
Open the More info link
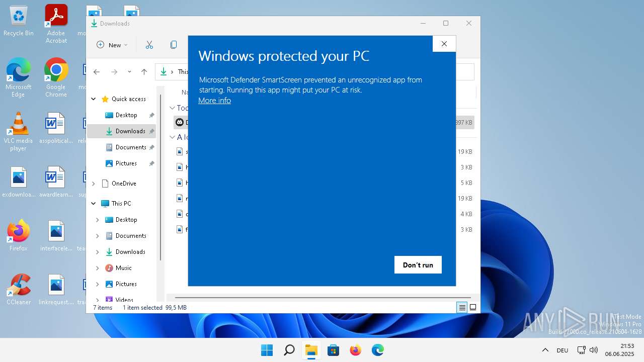tap(214, 101)
